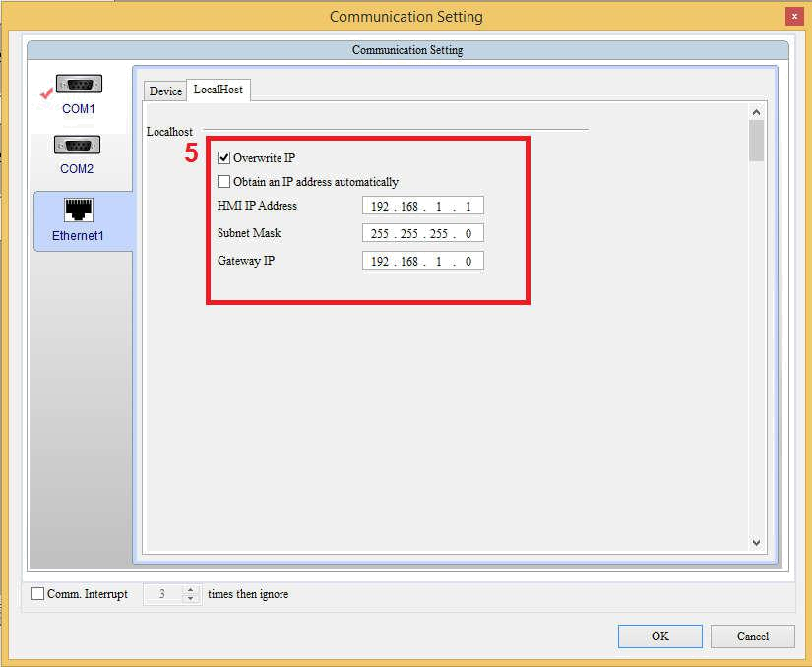This screenshot has height=667, width=812.
Task: Edit the Subnet Mask value
Action: [x=422, y=233]
